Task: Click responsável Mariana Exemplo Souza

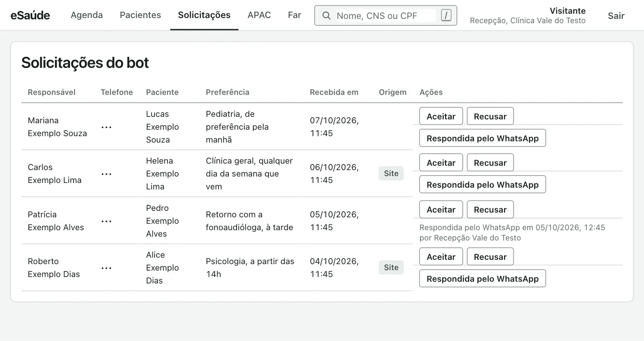Action: click(58, 127)
